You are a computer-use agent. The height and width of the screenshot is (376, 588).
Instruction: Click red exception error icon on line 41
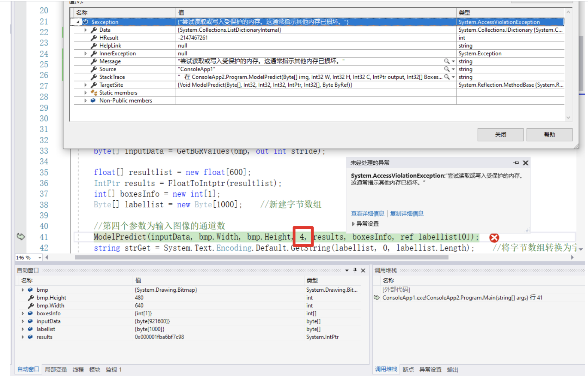coord(494,238)
